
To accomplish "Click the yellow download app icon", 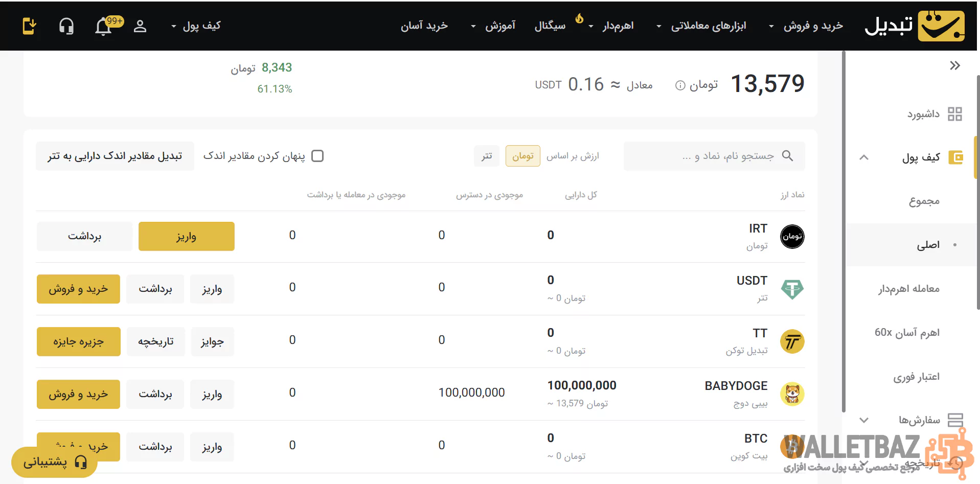I will [30, 26].
